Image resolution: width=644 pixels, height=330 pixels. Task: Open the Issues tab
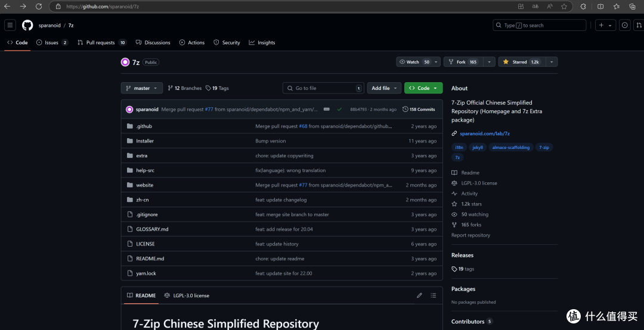[52, 43]
